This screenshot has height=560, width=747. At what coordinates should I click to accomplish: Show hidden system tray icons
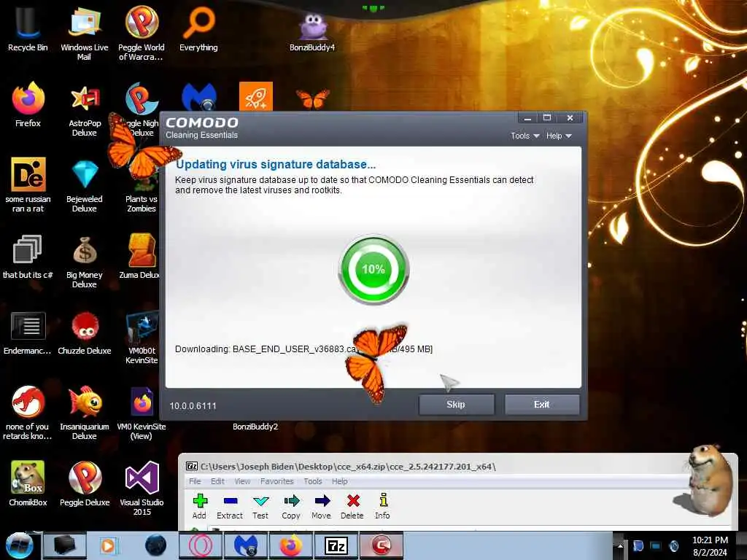point(620,545)
